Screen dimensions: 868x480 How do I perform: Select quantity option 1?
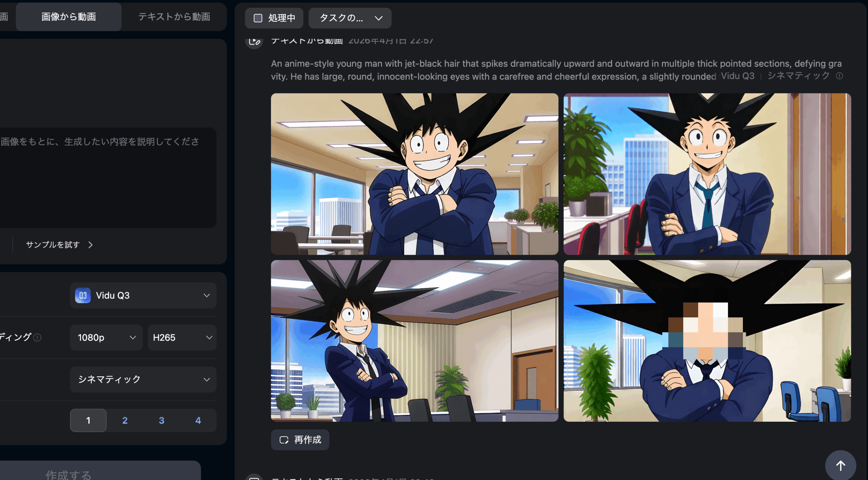[x=88, y=420]
